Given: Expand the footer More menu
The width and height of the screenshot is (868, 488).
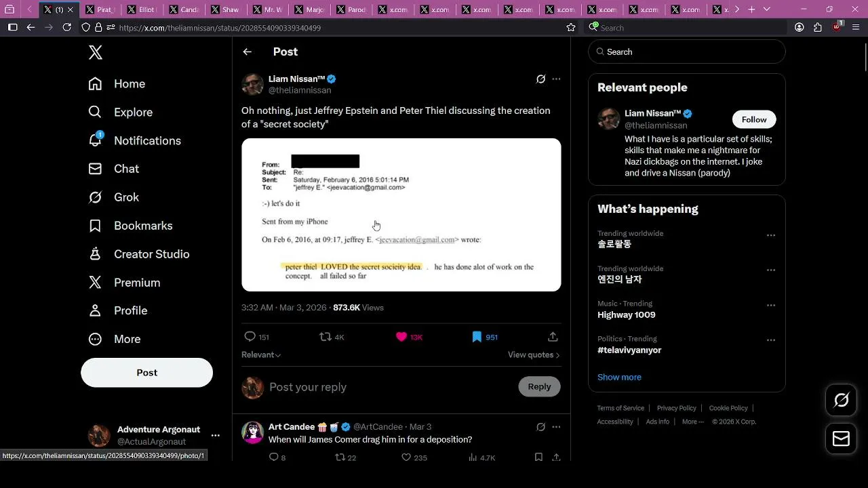Looking at the screenshot, I should pos(693,422).
